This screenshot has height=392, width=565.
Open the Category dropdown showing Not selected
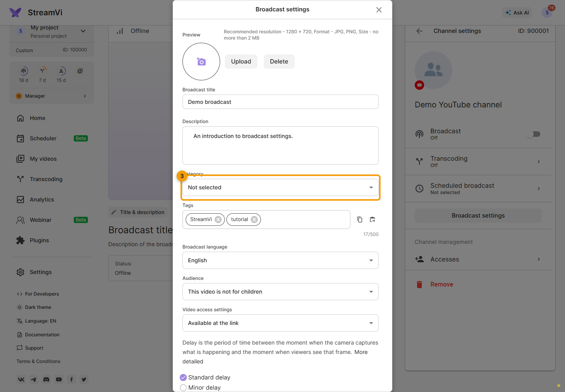[x=281, y=187]
